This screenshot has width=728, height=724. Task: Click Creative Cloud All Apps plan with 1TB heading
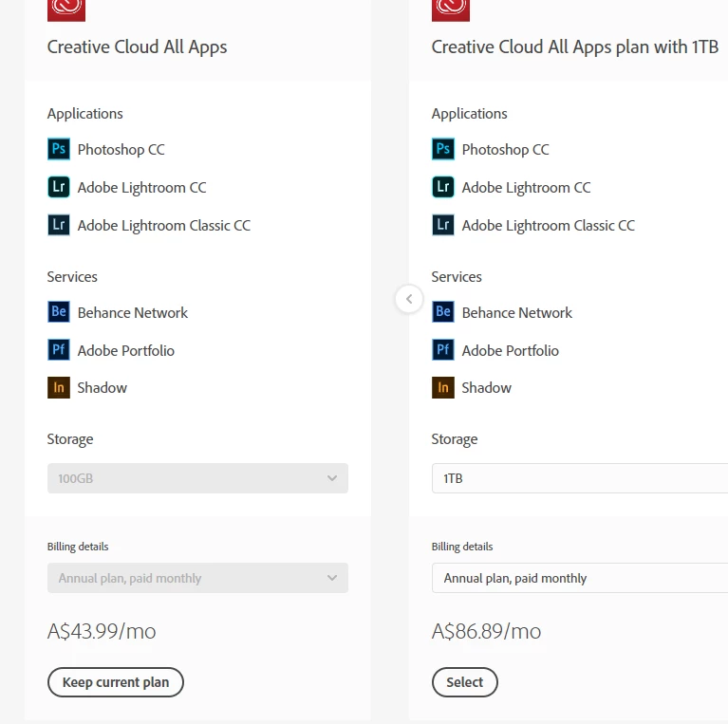(575, 47)
